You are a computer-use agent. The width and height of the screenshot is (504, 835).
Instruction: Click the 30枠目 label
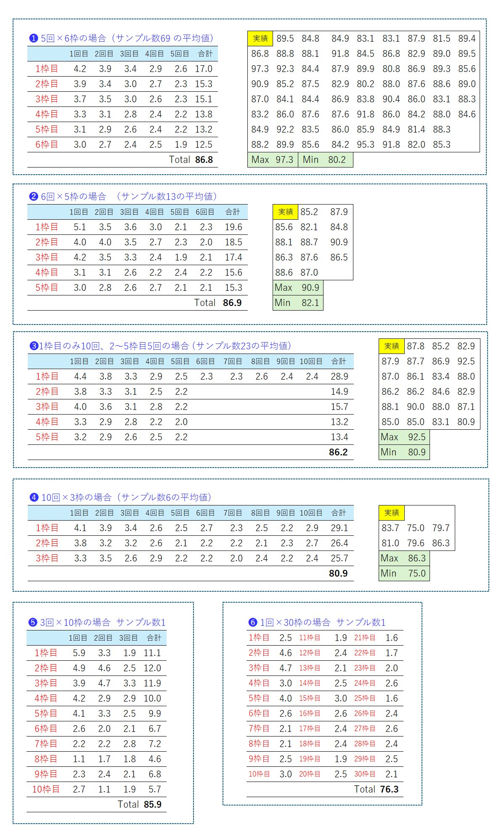coord(365,774)
